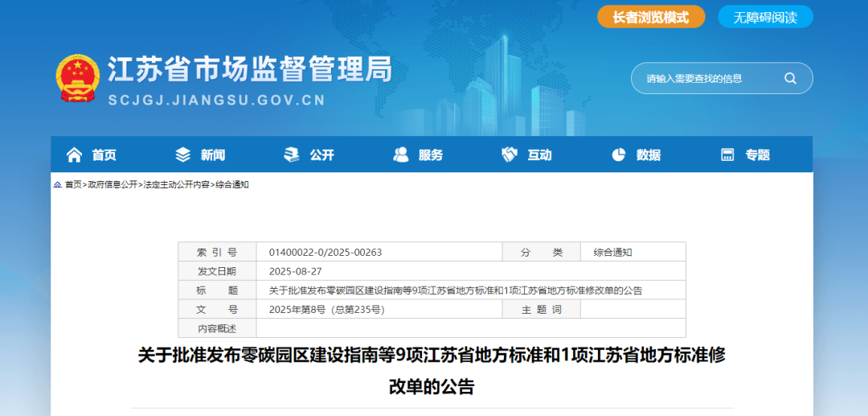
Task: Enable 长者浏览模式 elder browsing mode
Action: pyautogui.click(x=651, y=17)
